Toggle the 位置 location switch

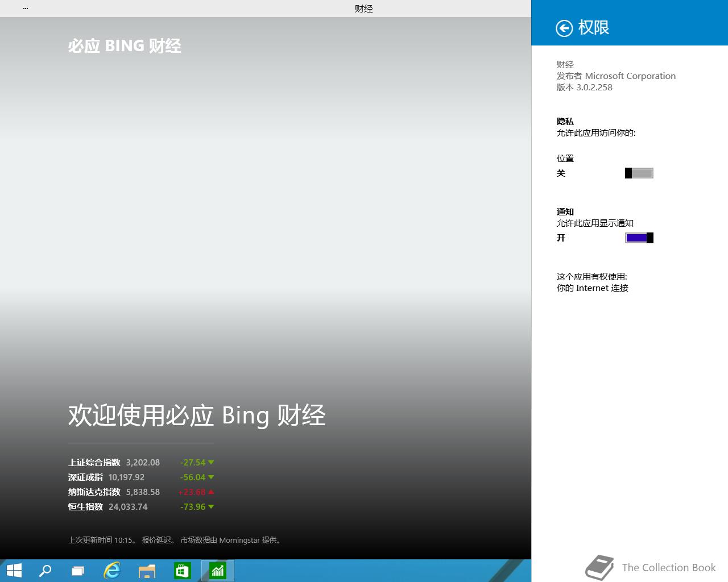tap(639, 173)
